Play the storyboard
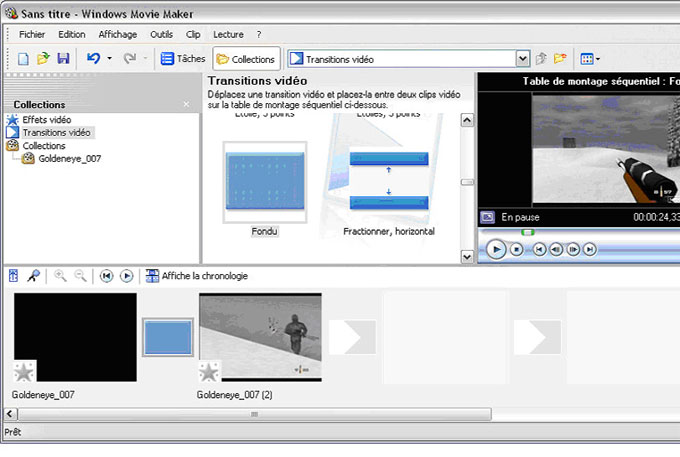Screen dimensions: 680x457 tap(126, 276)
